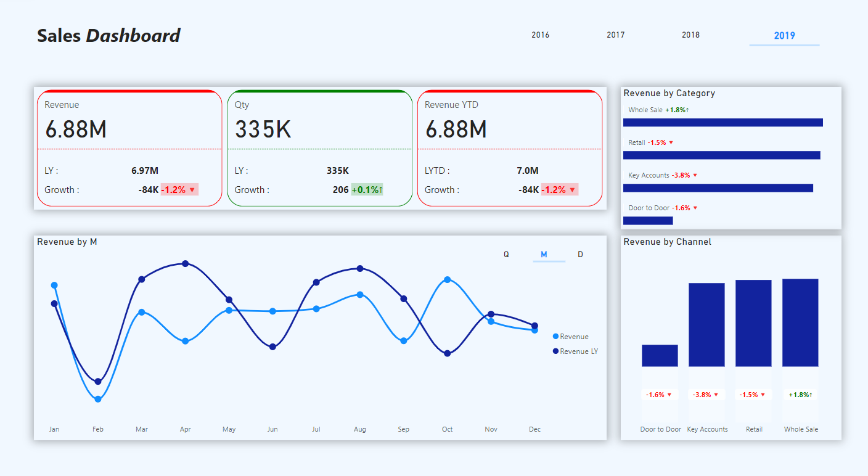Click the October Revenue data point
This screenshot has width=868, height=476.
(x=447, y=280)
